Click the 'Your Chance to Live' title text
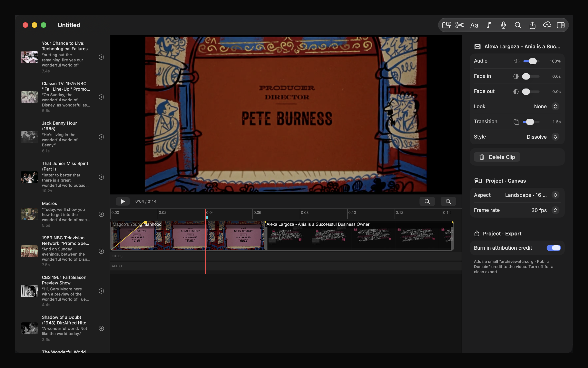The height and width of the screenshot is (368, 588). pos(65,46)
